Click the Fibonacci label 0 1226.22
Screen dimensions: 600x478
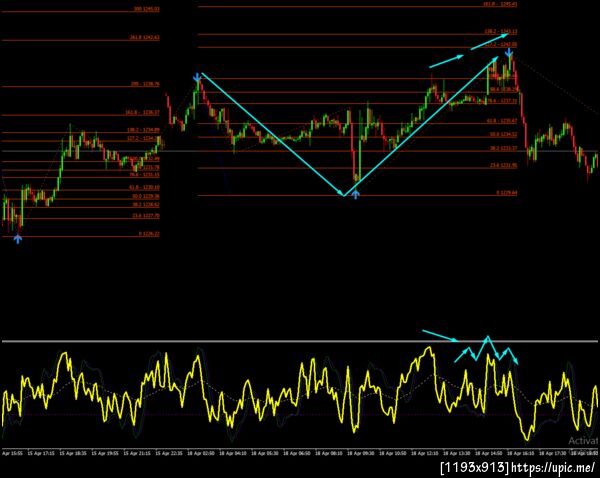tap(149, 234)
